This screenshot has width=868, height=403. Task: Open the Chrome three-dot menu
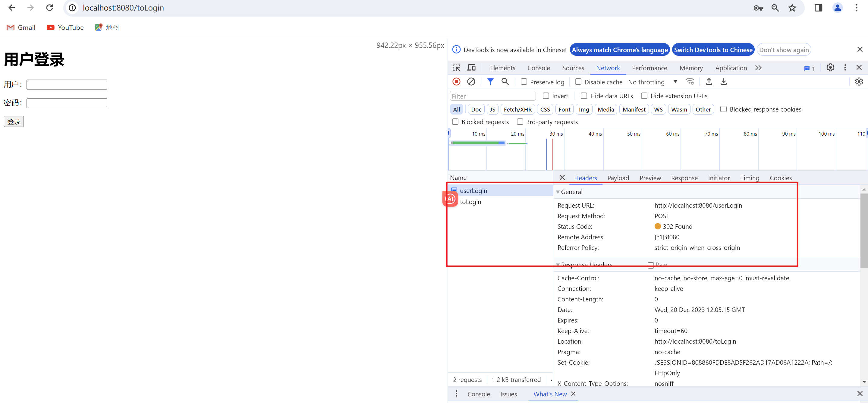tap(856, 8)
